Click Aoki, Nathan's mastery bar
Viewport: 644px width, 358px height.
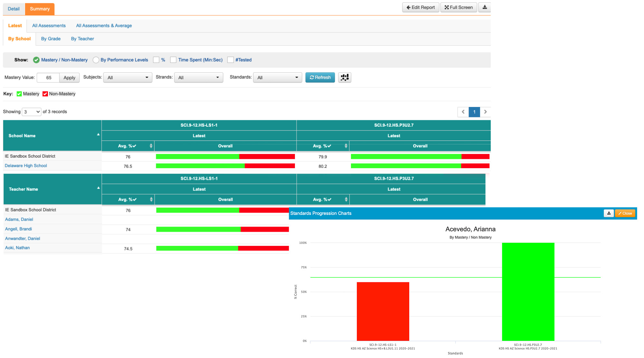(223, 248)
